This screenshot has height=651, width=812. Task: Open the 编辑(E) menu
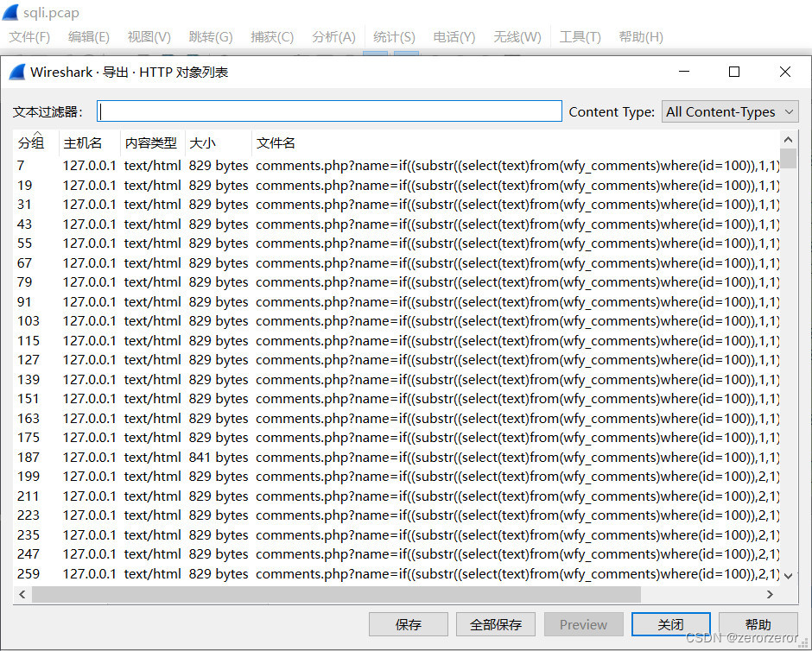click(89, 37)
